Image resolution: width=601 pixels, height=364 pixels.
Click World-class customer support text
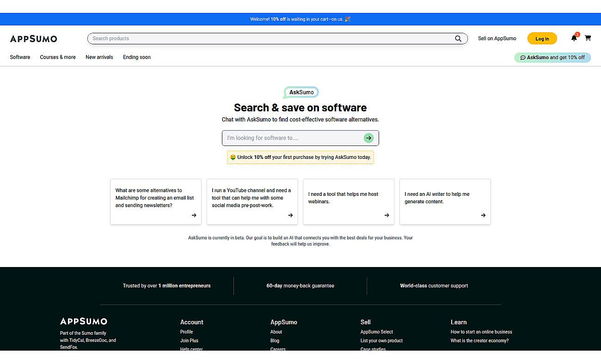(434, 286)
